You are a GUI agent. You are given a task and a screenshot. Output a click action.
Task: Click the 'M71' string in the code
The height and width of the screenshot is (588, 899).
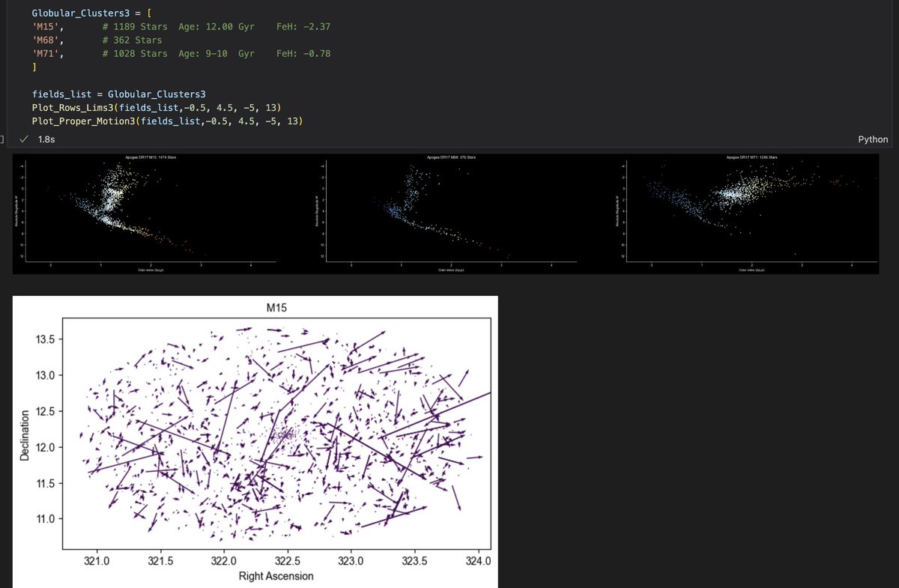click(47, 54)
